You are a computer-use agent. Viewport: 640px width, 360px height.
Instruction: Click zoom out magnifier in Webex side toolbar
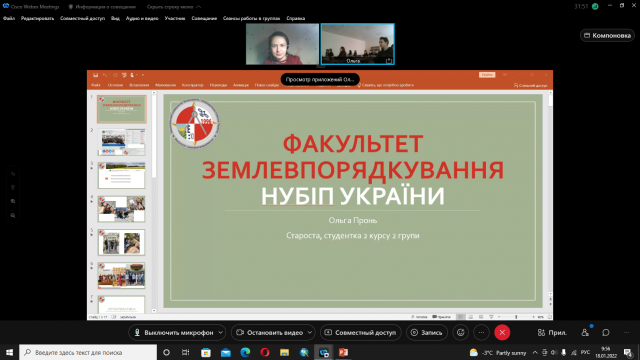(x=13, y=215)
